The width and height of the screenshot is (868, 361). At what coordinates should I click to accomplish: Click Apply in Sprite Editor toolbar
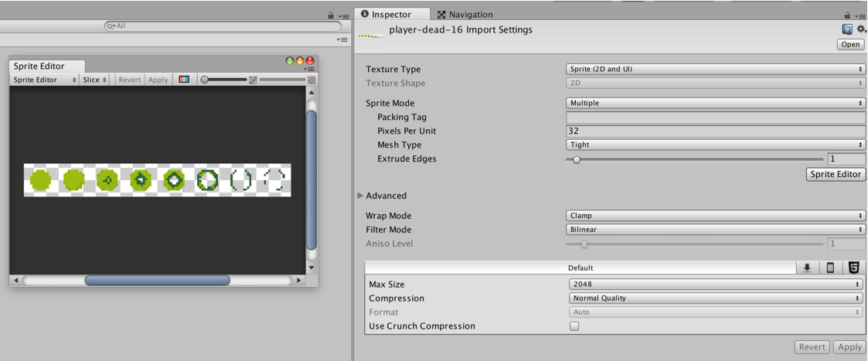(158, 80)
